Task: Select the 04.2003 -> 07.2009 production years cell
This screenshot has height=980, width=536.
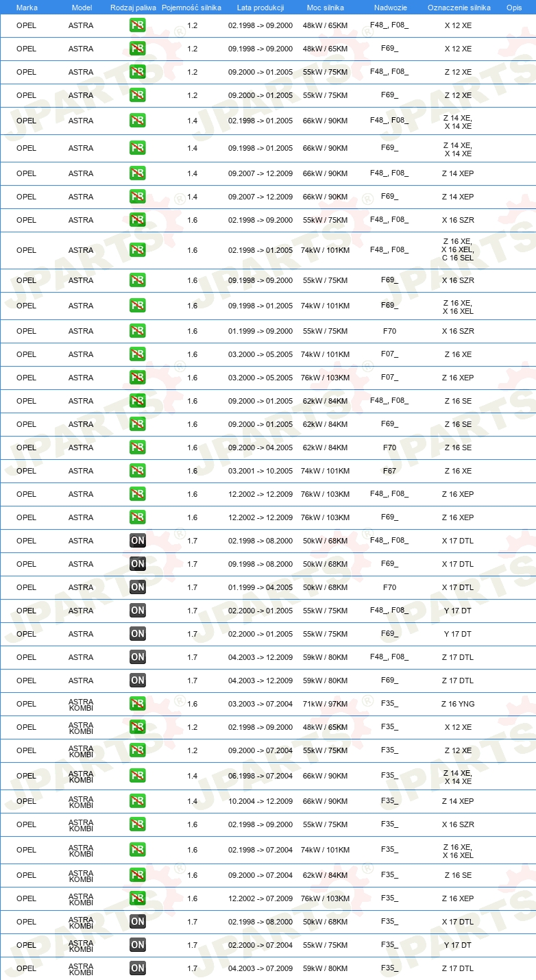Action: click(260, 968)
